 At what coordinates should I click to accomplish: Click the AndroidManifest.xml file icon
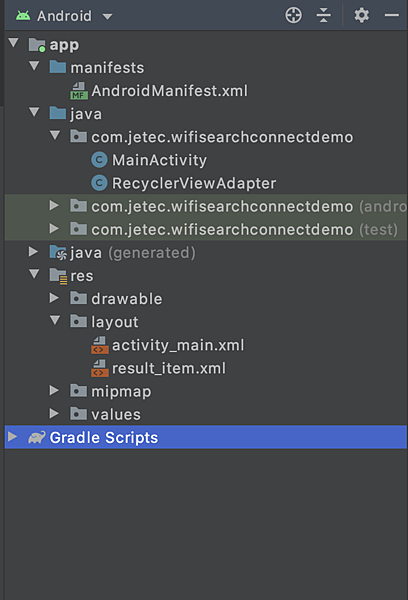tap(79, 91)
